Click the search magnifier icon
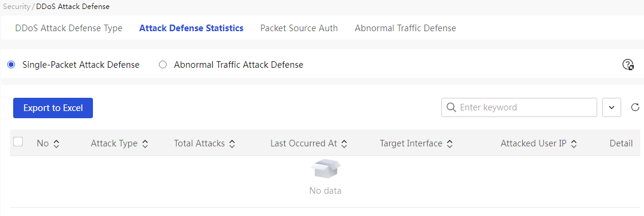 [450, 107]
